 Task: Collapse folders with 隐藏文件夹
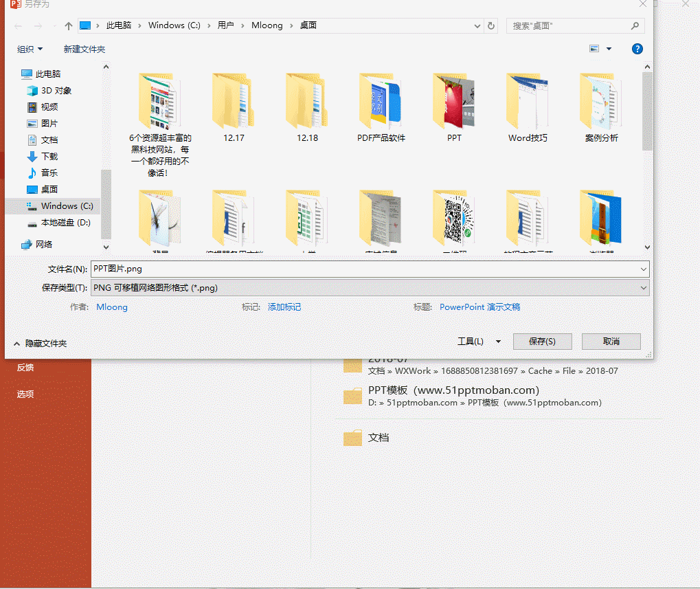pyautogui.click(x=40, y=343)
